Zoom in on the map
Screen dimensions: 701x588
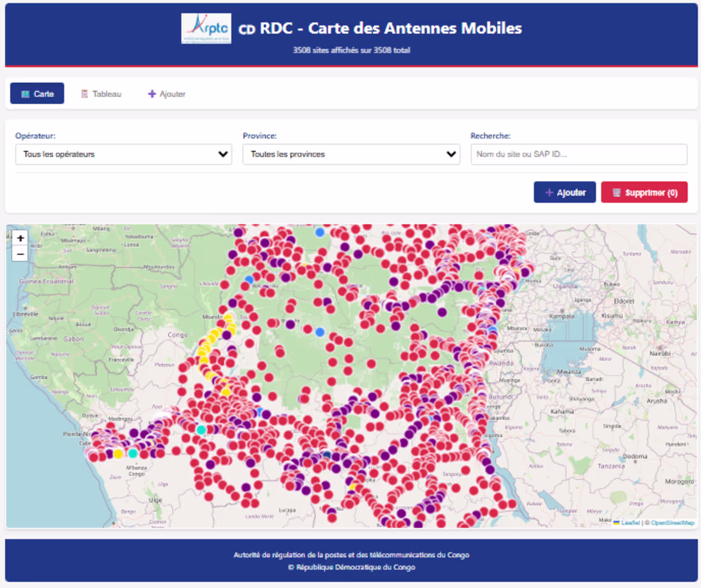pos(20,238)
